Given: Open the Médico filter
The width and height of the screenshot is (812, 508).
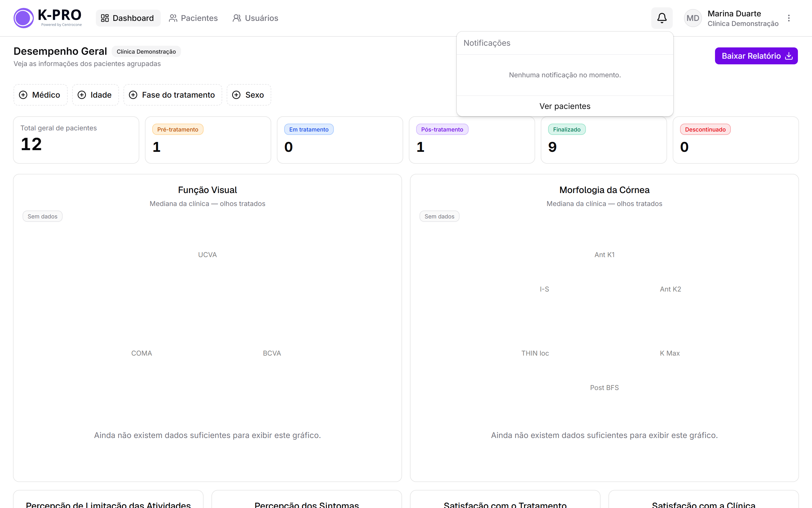Looking at the screenshot, I should click(x=40, y=95).
